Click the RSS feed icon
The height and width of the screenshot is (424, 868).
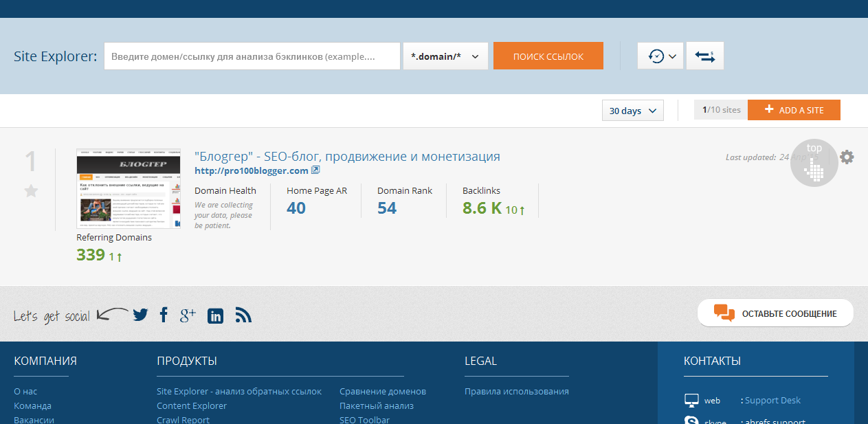pos(243,315)
